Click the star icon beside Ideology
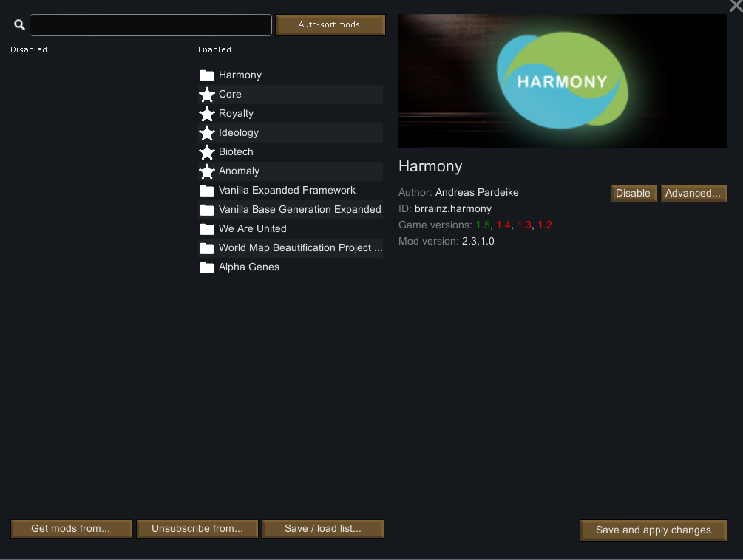The width and height of the screenshot is (743, 560). pyautogui.click(x=207, y=133)
